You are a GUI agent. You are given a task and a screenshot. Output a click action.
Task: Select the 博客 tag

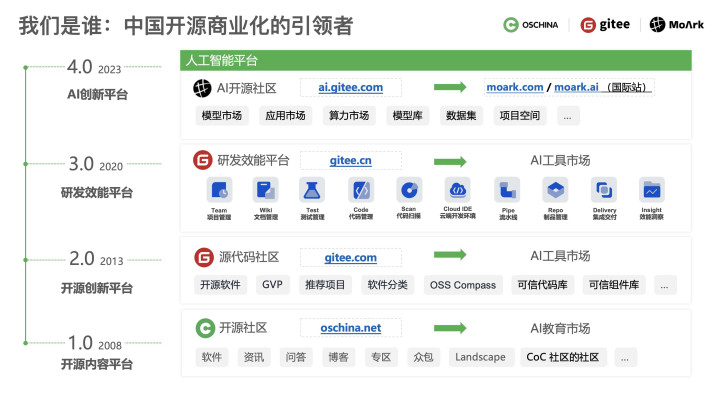(x=338, y=357)
